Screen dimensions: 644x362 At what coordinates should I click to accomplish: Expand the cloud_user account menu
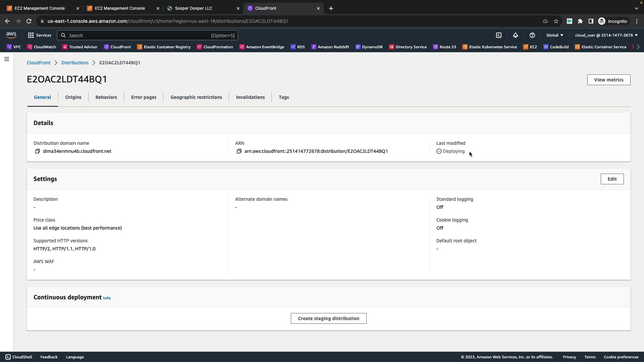[x=606, y=35]
